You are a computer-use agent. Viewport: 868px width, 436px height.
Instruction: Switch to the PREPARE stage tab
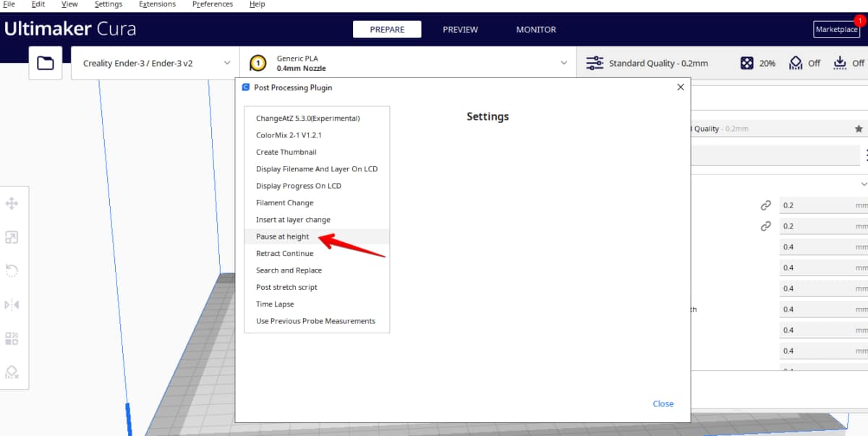(x=387, y=30)
